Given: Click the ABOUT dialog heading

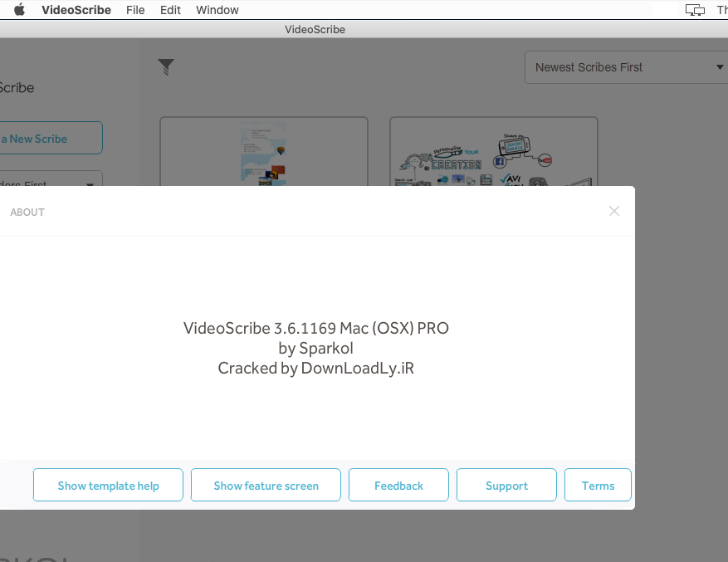Looking at the screenshot, I should (x=27, y=213).
